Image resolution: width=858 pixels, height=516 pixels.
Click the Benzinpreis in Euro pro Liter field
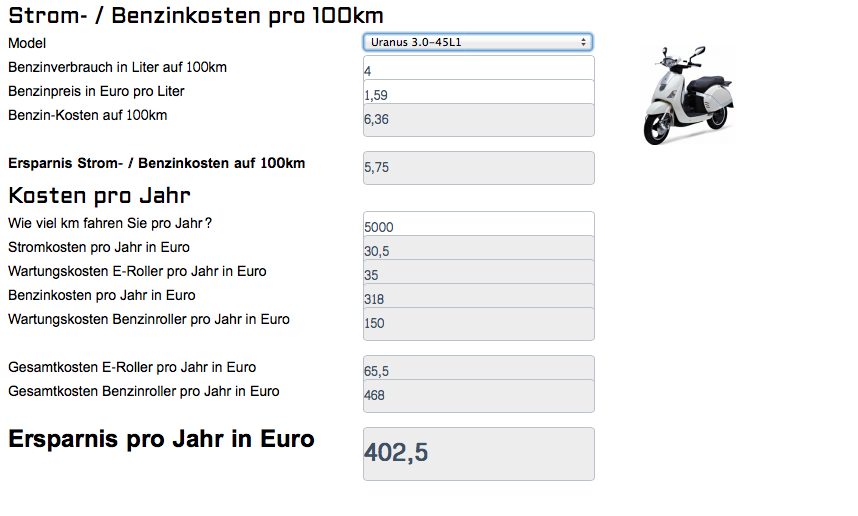tap(478, 95)
